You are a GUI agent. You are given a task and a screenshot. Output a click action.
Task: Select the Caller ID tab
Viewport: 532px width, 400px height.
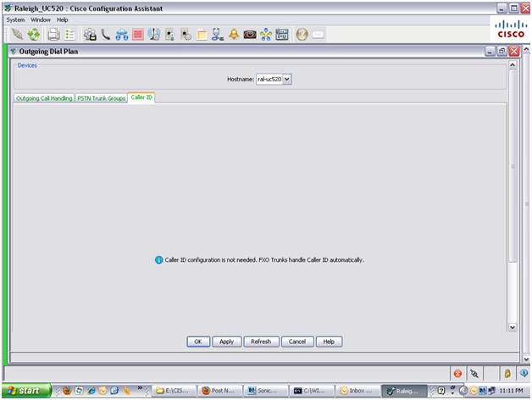coord(141,97)
